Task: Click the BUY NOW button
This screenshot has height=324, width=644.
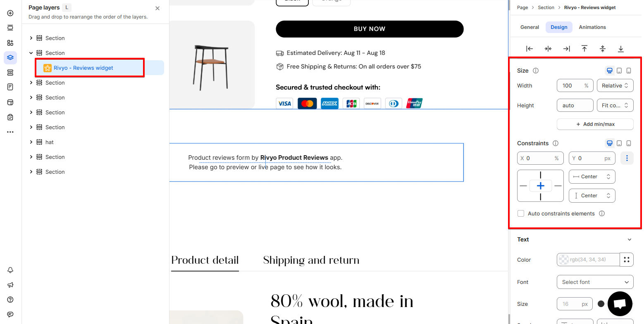Action: point(370,29)
